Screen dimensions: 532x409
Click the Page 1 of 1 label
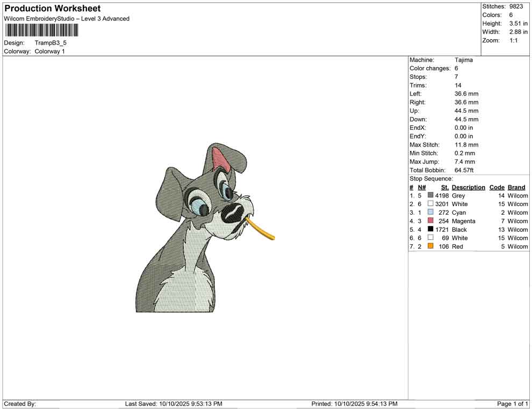click(x=512, y=404)
